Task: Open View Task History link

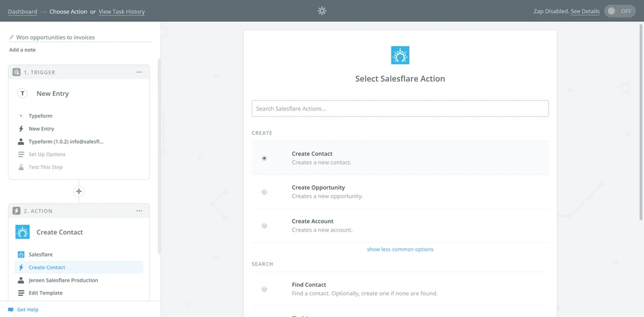Action: tap(122, 12)
